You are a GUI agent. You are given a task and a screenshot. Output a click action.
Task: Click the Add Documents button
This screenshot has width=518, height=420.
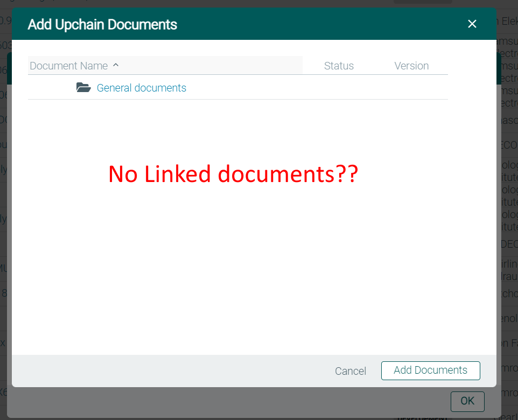[430, 370]
